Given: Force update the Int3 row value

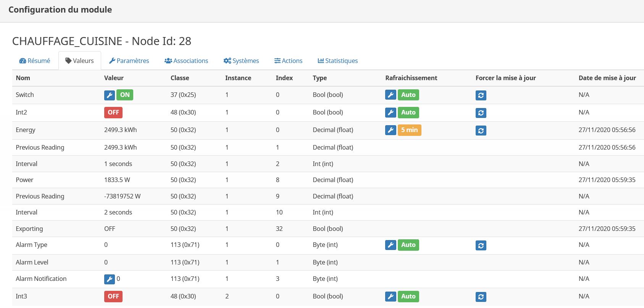Looking at the screenshot, I should tap(481, 297).
